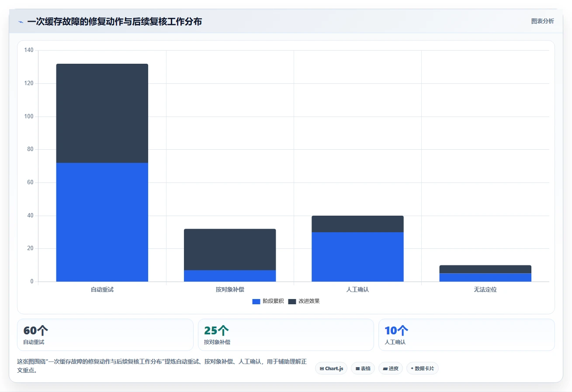Click the 140 y-axis tick value
The height and width of the screenshot is (392, 572).
29,50
